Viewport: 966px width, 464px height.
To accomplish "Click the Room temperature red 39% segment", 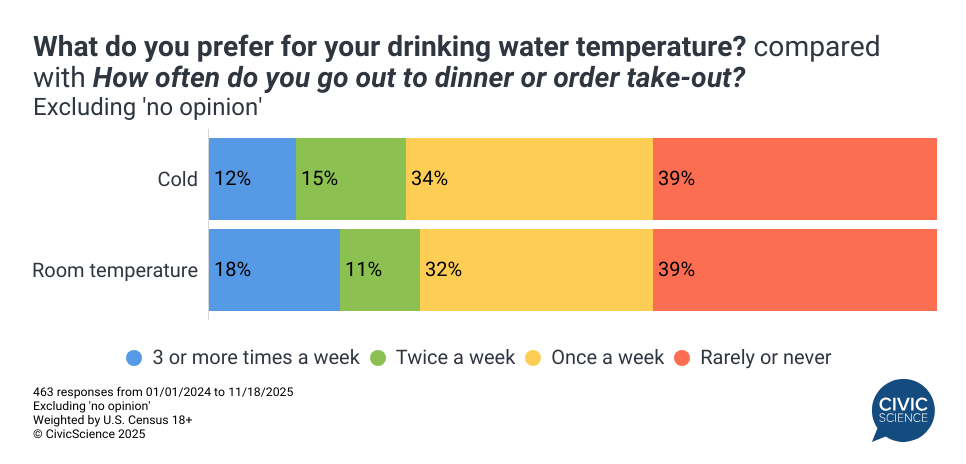I will (x=795, y=270).
